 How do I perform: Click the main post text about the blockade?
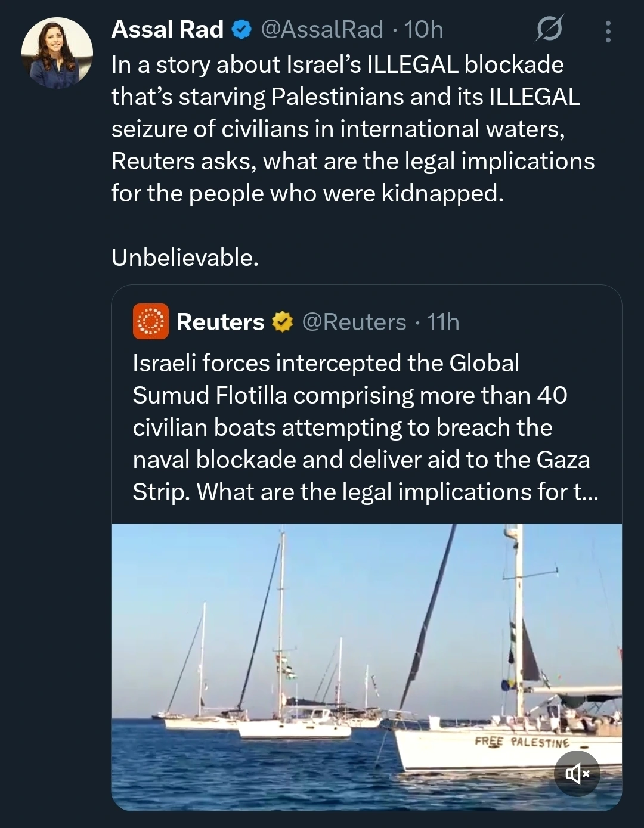pyautogui.click(x=352, y=129)
